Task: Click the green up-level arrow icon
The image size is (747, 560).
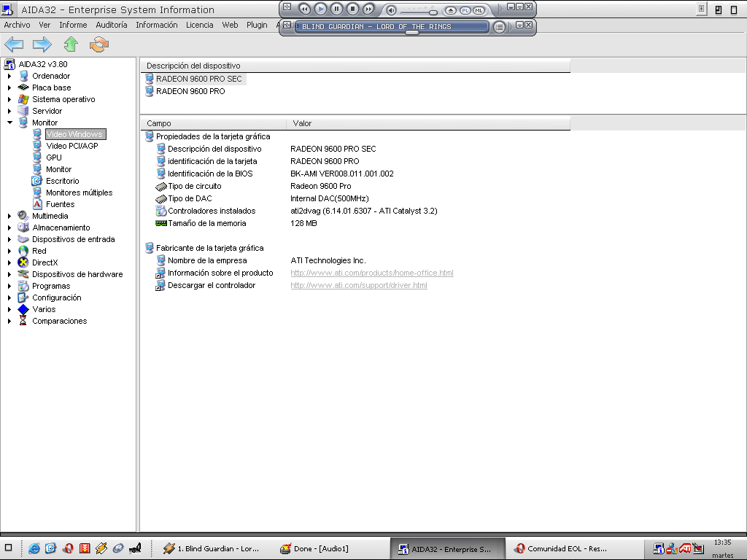Action: [x=71, y=44]
